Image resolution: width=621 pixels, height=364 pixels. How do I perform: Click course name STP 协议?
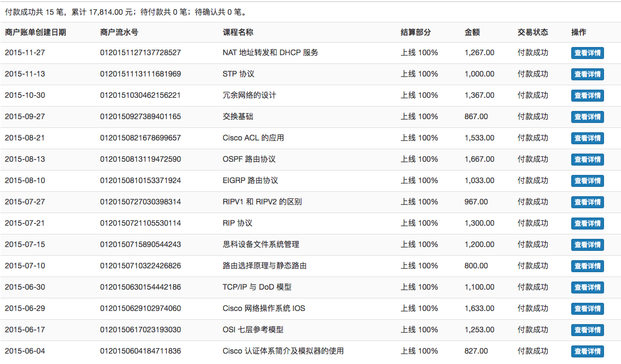point(239,74)
